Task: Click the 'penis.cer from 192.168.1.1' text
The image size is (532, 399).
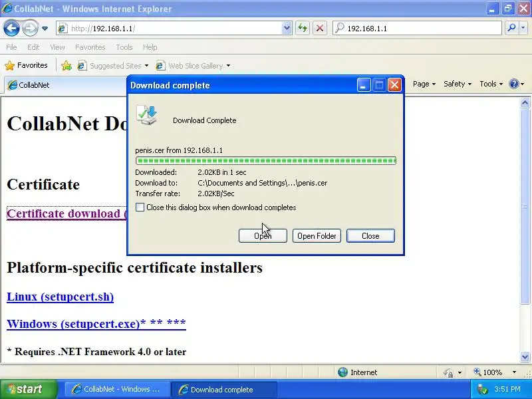Action: pos(179,150)
